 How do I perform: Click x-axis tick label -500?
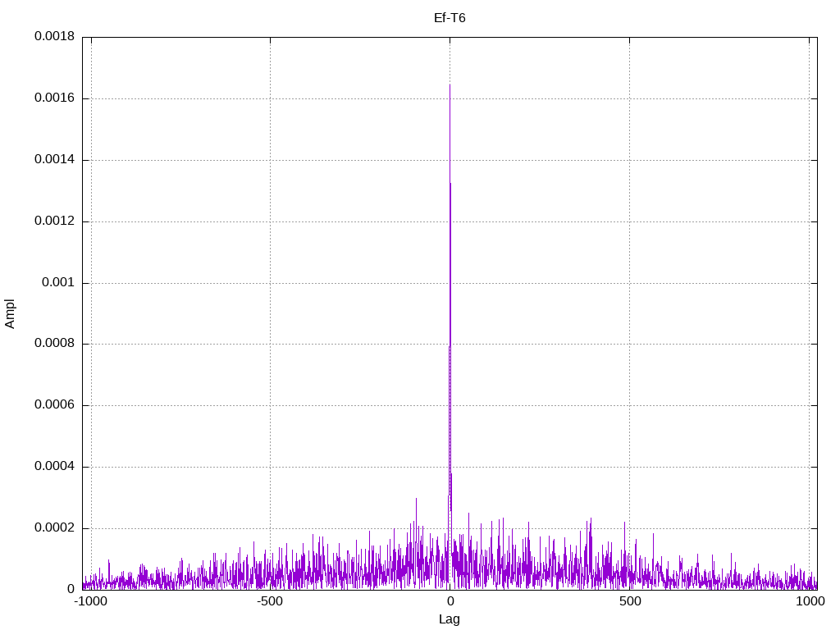point(269,601)
